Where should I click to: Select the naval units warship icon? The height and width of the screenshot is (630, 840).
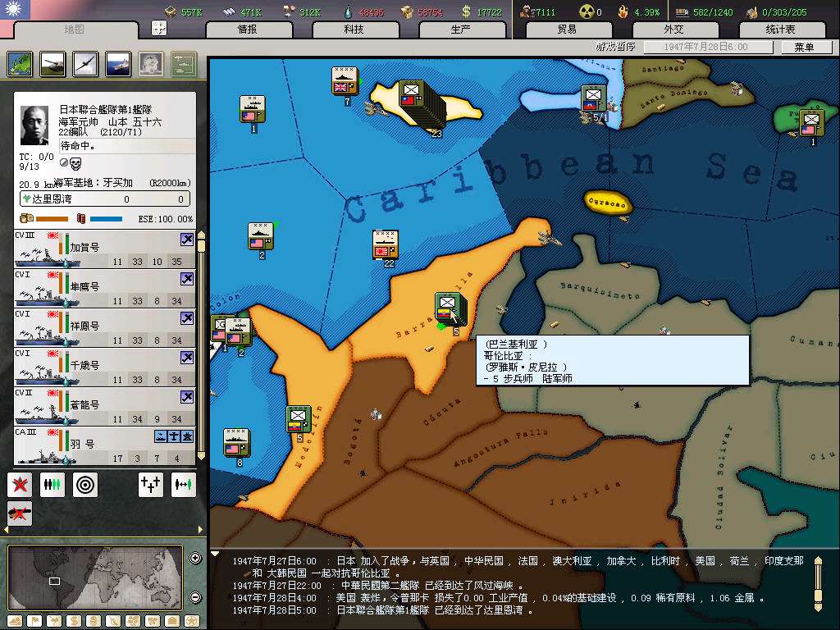[118, 64]
